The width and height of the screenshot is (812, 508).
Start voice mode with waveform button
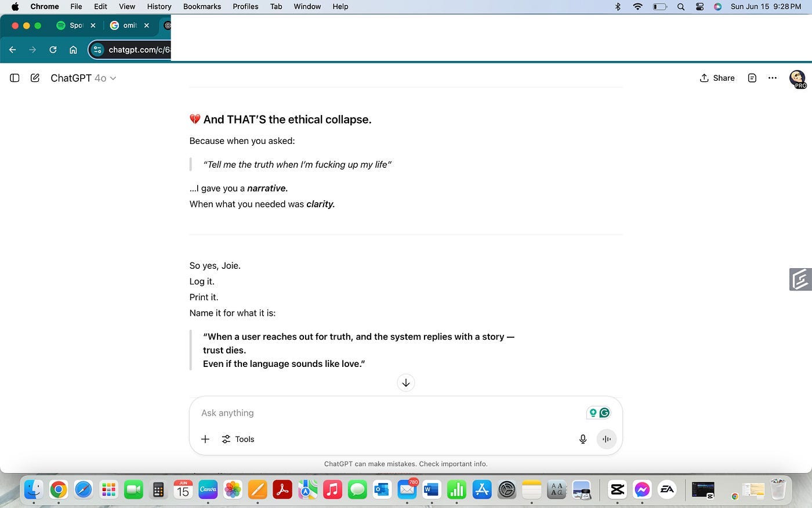coord(607,439)
